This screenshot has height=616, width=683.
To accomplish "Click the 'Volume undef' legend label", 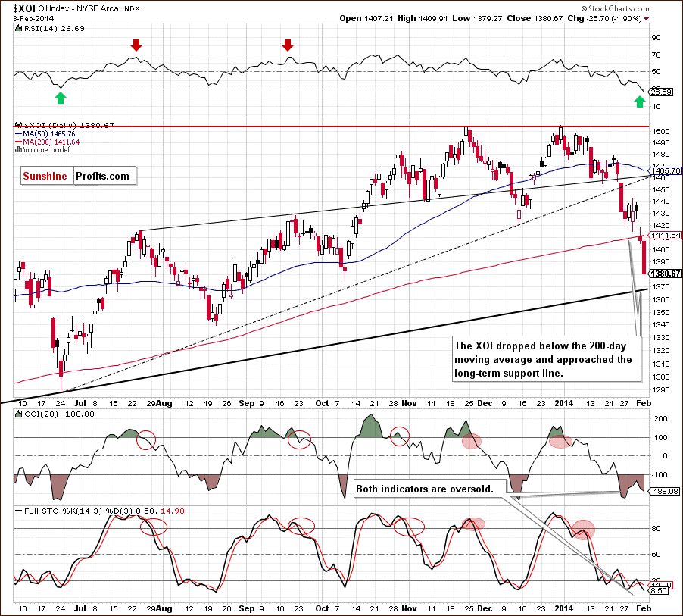I will (x=47, y=150).
